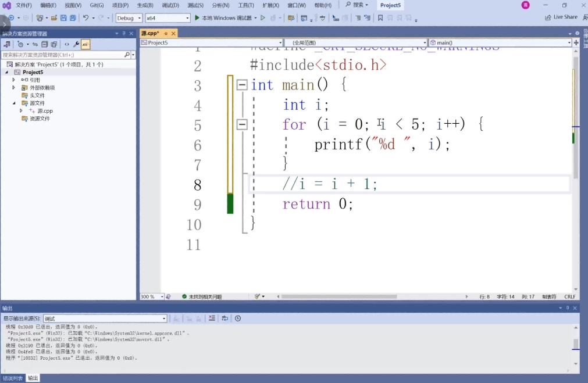Open the Debug configuration dropdown

tap(129, 18)
